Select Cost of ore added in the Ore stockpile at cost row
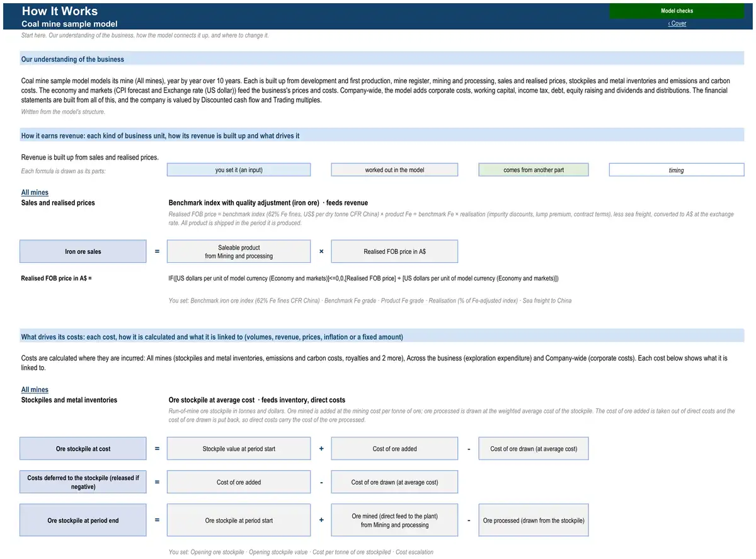756x559 pixels. (394, 449)
